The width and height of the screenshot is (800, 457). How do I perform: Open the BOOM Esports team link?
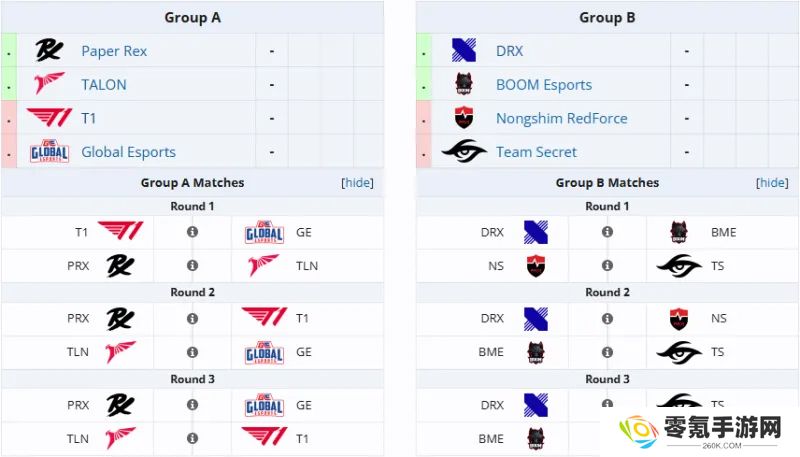pos(544,85)
